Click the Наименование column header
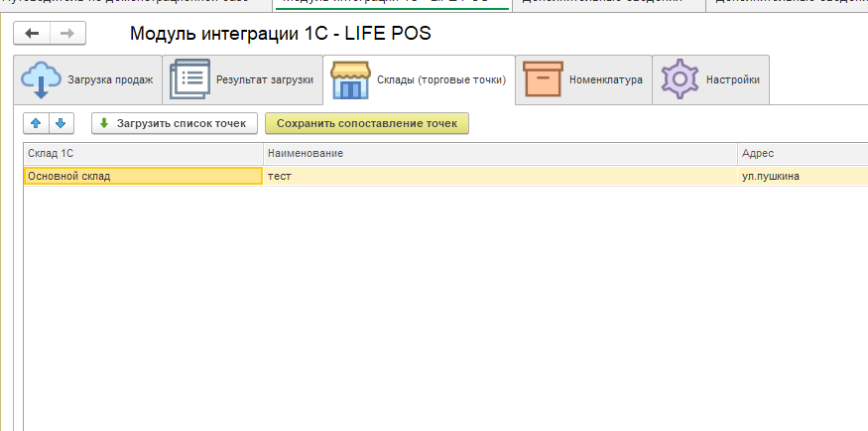This screenshot has width=868, height=431. pyautogui.click(x=500, y=154)
